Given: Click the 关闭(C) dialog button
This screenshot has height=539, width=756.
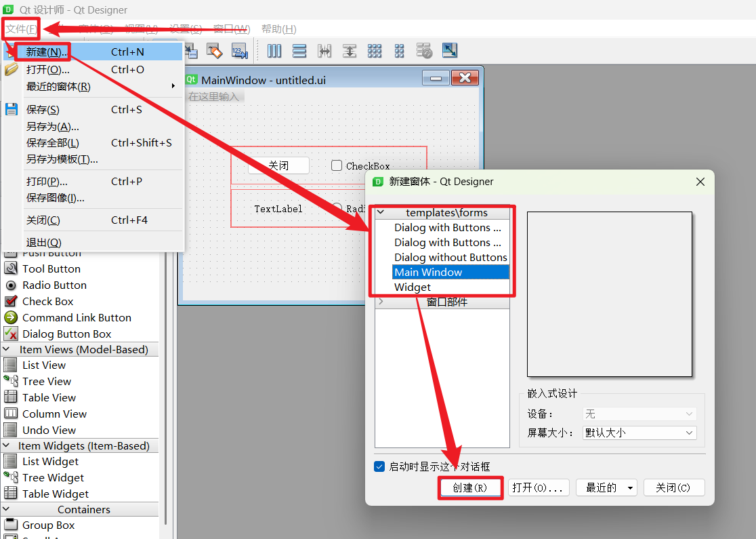Looking at the screenshot, I should pos(674,487).
